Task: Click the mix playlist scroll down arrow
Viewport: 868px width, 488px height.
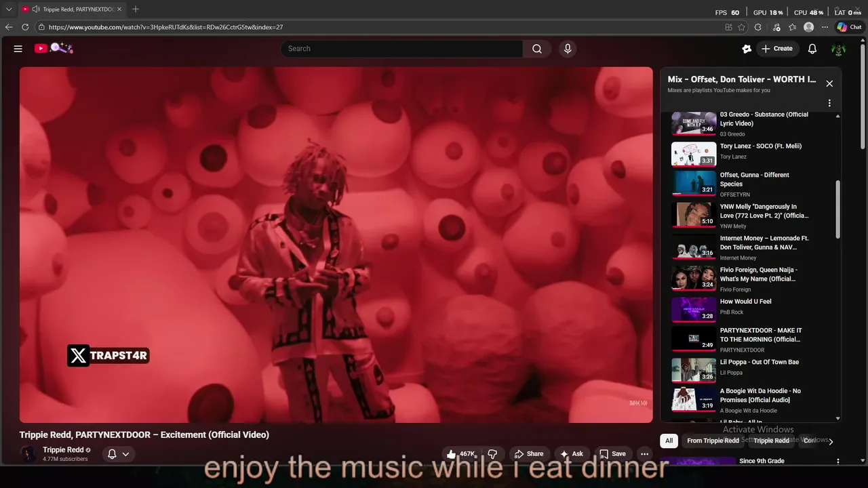Action: click(x=838, y=418)
